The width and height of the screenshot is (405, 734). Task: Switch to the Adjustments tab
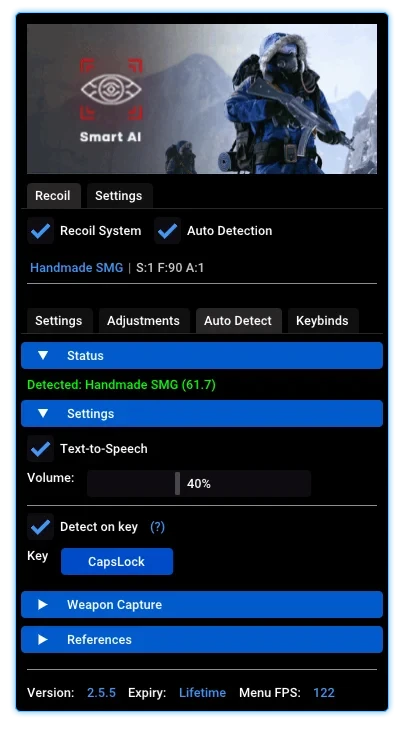(x=143, y=321)
